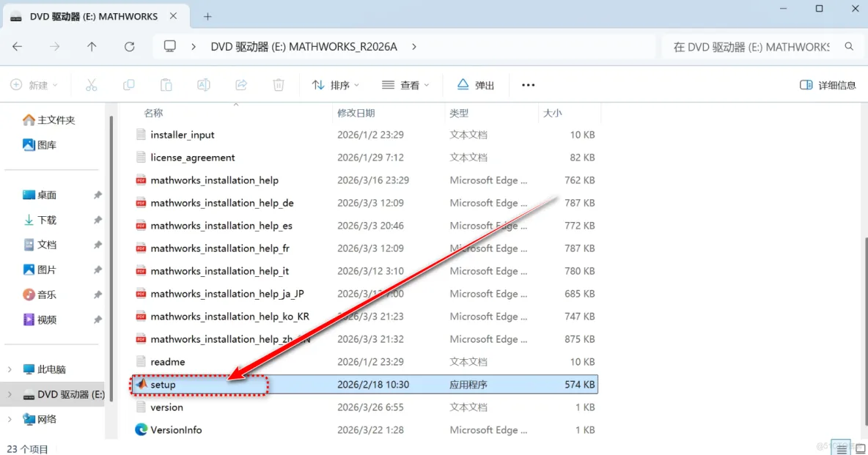The width and height of the screenshot is (868, 455).
Task: Click the Copy icon in toolbar
Action: point(128,85)
